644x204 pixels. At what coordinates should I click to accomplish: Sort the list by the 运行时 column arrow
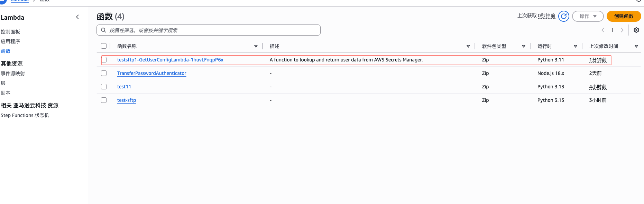576,46
